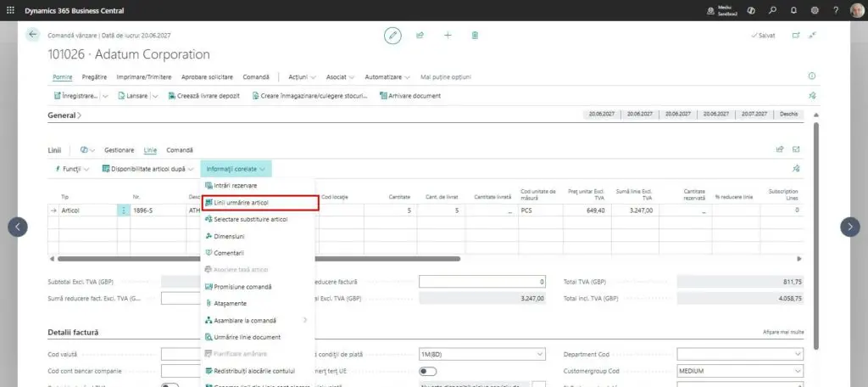Create a new order with plus icon

pyautogui.click(x=448, y=35)
